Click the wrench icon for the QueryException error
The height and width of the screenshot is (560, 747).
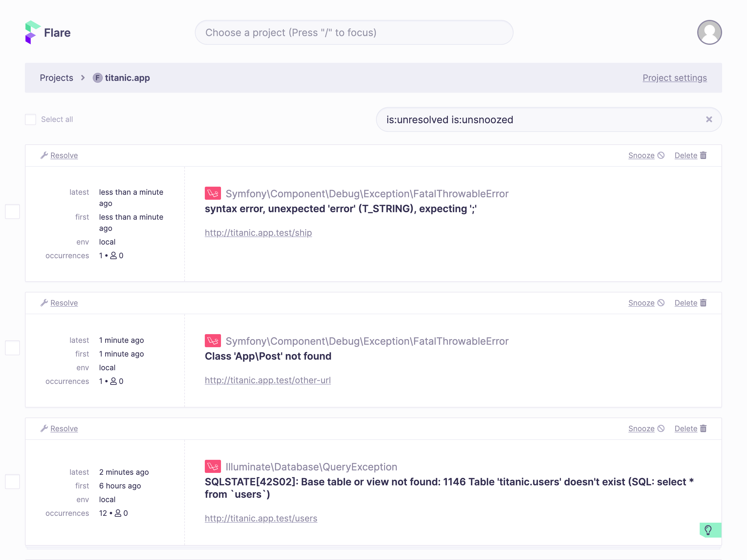(x=44, y=428)
